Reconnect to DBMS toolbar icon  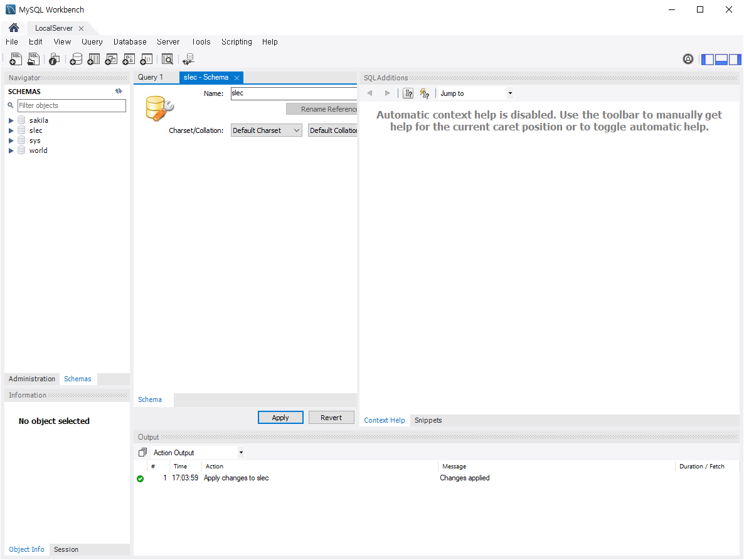pos(188,59)
